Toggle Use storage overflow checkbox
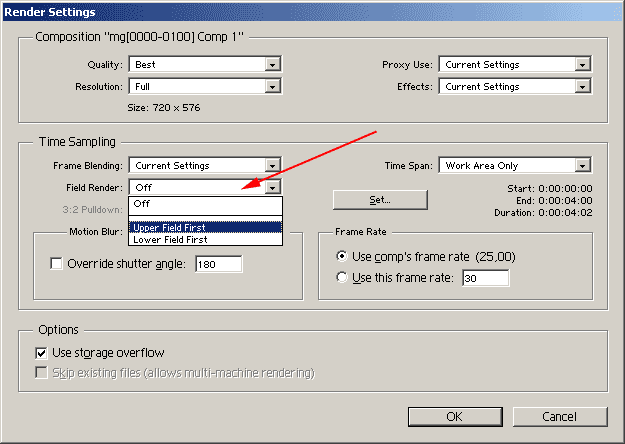Screen dimensions: 625x444 (x=42, y=353)
